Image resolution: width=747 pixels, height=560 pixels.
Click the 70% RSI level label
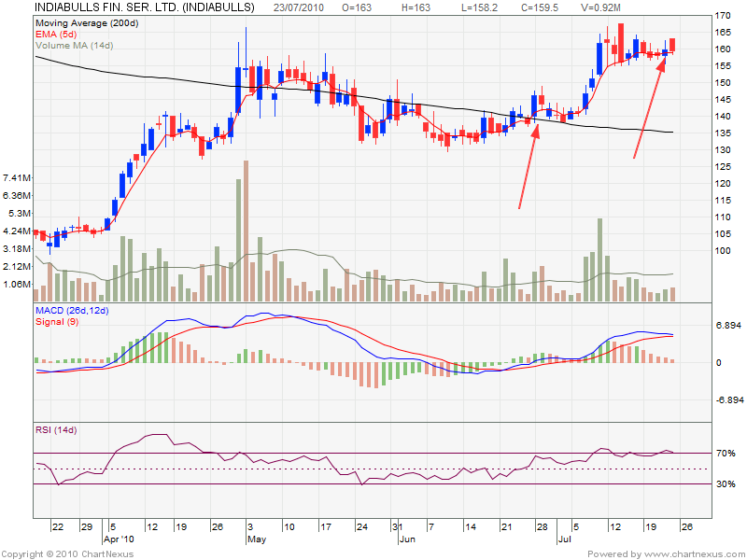[x=699, y=454]
